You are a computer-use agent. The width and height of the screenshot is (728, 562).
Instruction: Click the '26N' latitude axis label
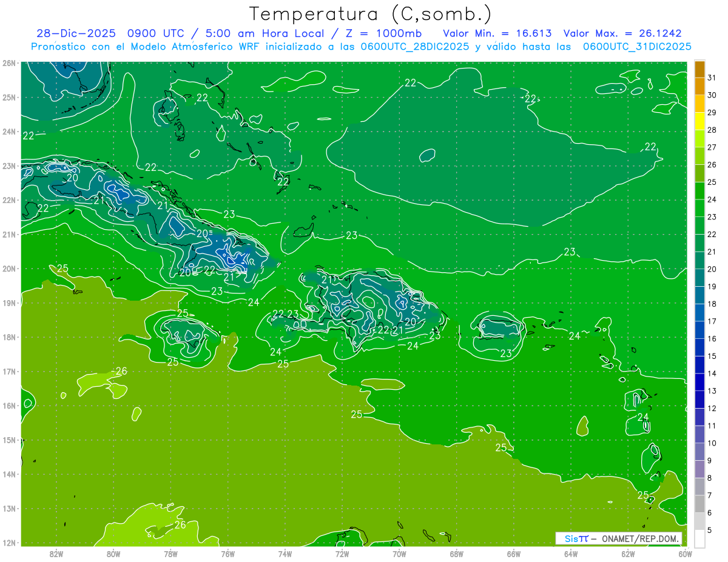coord(8,63)
